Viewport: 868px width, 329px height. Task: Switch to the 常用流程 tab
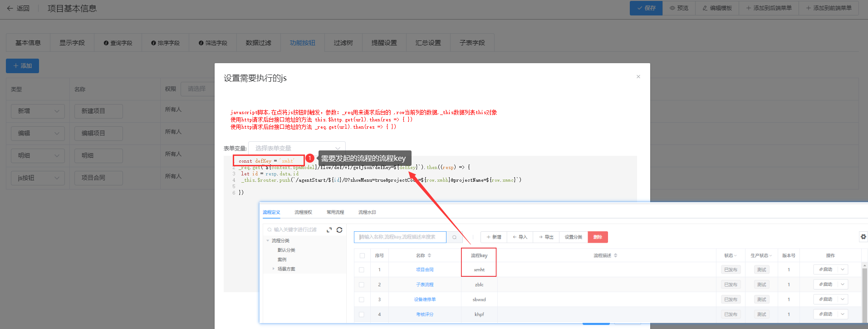click(335, 212)
